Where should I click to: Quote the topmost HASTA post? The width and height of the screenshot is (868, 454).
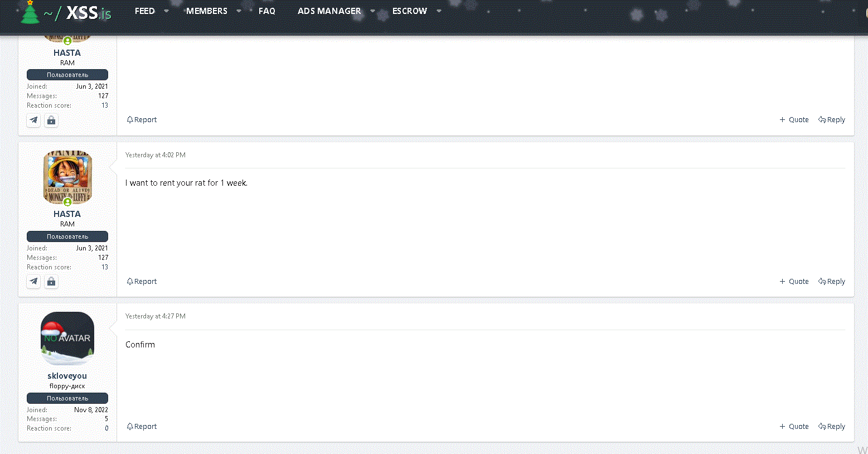(794, 120)
